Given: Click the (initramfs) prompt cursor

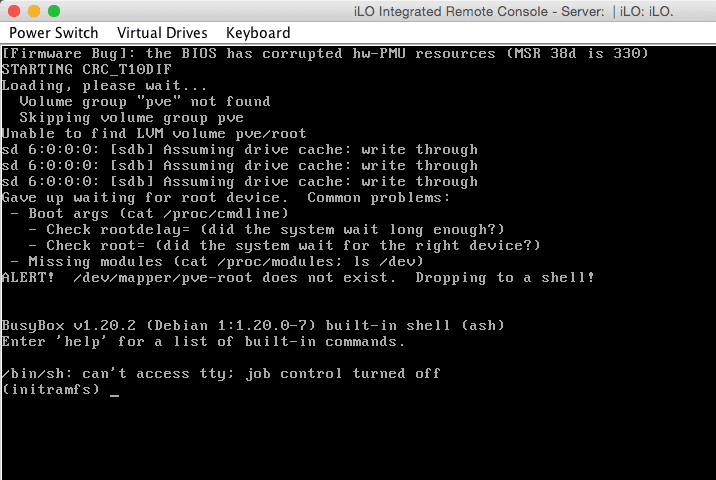Looking at the screenshot, I should coord(115,390).
